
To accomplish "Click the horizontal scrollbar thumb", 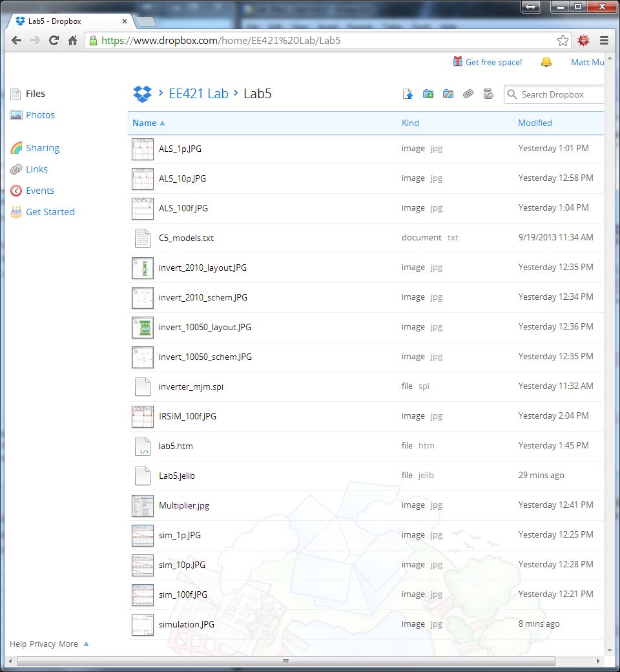I will tap(286, 661).
